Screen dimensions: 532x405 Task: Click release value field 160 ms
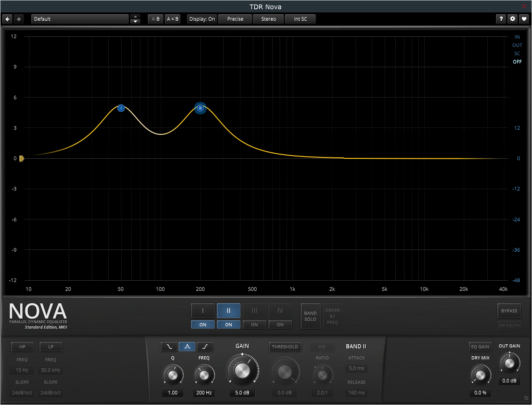[x=356, y=393]
